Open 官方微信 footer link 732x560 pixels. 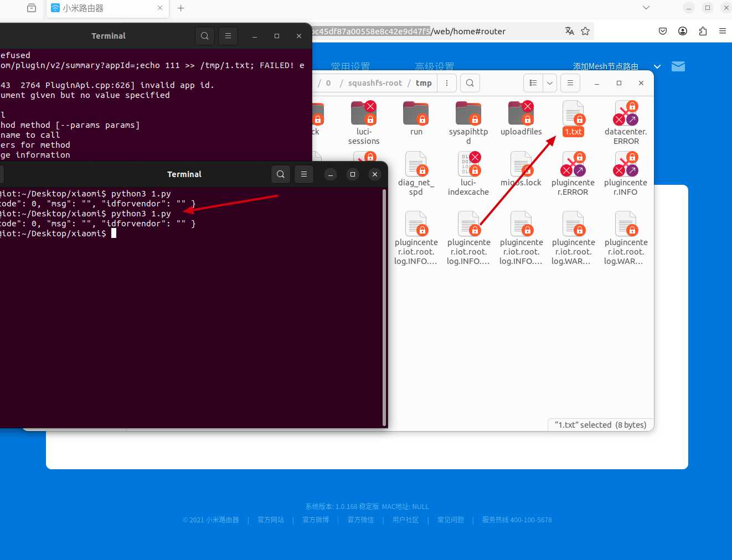[360, 520]
